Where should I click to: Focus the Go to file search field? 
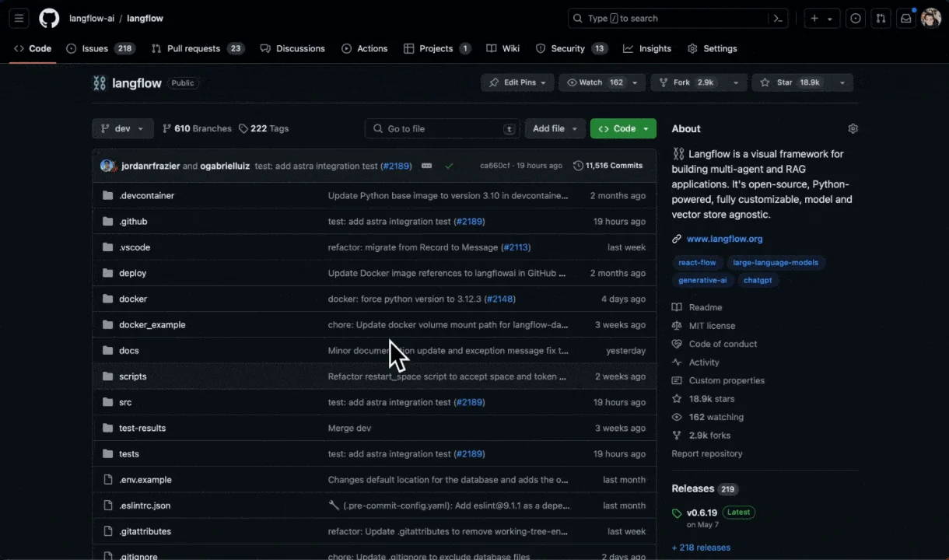(x=442, y=128)
